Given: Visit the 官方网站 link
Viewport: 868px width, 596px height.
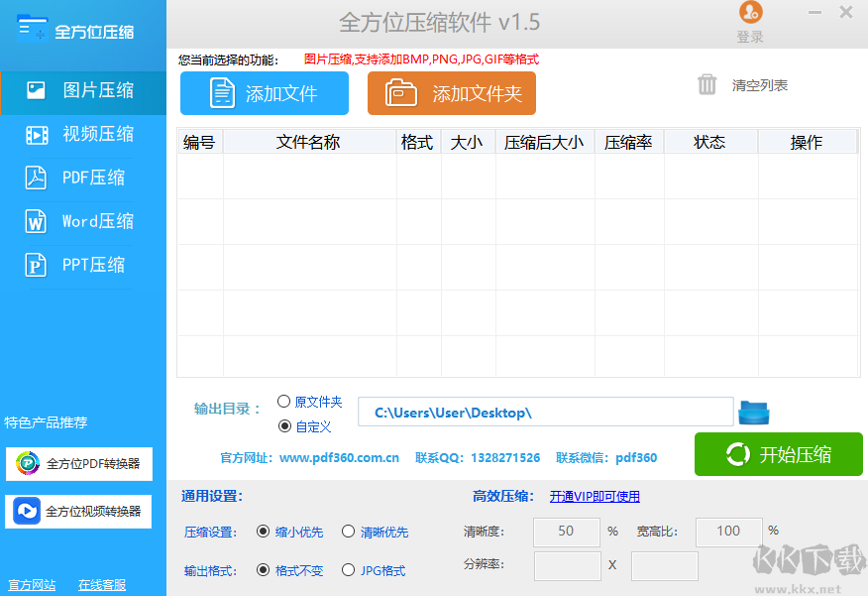Looking at the screenshot, I should [x=31, y=586].
